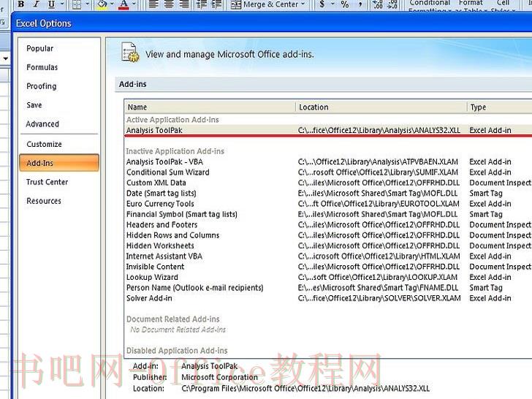Select Financial Symbol (Smart tag lists) row

pos(328,214)
